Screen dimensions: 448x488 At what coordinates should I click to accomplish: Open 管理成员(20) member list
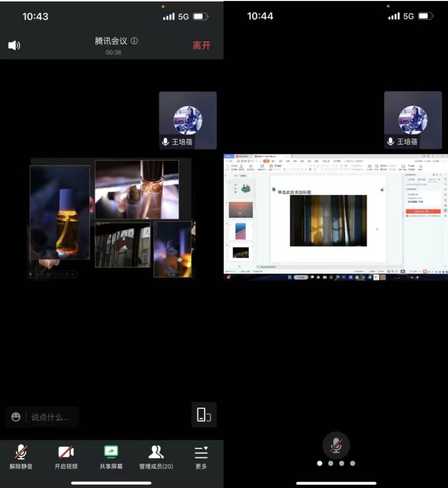[156, 456]
